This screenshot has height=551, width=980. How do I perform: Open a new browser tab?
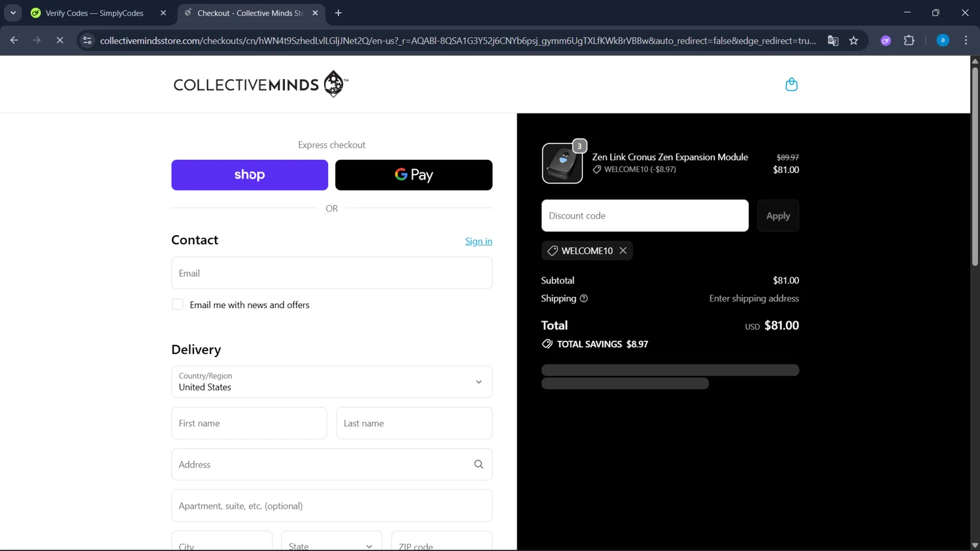(x=338, y=13)
